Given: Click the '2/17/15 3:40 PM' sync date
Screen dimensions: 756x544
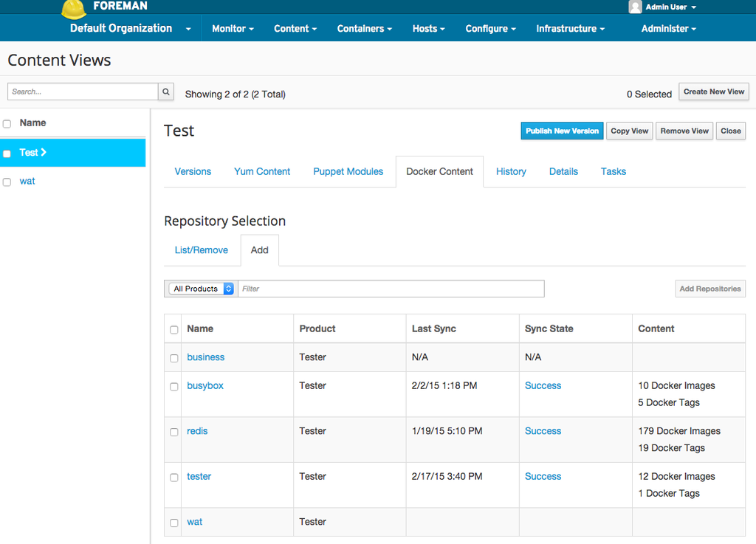Looking at the screenshot, I should coord(447,476).
